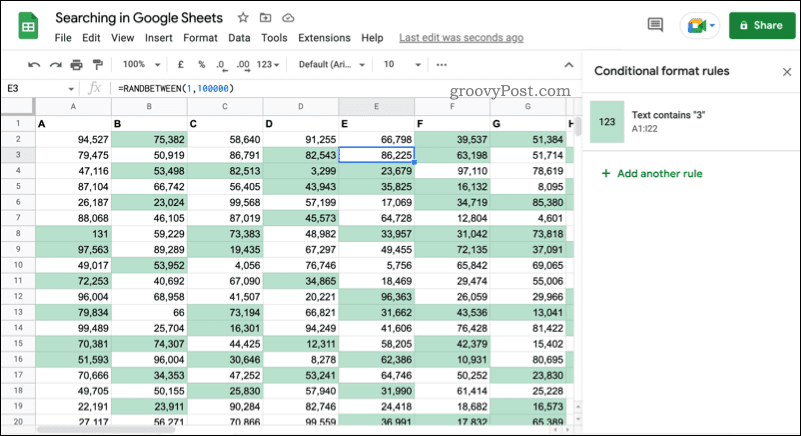
Task: Open 'Last edit was seconds ago' link
Action: (x=460, y=38)
